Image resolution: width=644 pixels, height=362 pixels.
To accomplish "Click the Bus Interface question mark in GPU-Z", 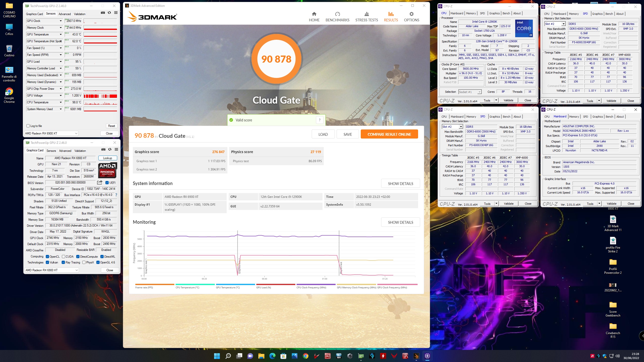I will [x=116, y=195].
